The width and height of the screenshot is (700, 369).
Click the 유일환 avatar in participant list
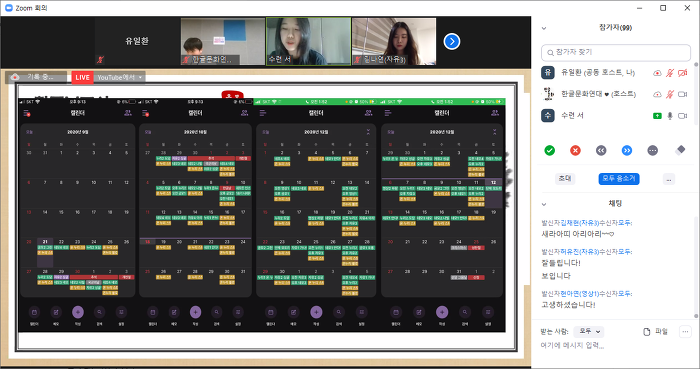click(x=548, y=72)
